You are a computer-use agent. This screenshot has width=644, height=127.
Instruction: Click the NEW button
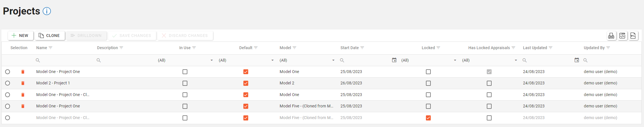pyautogui.click(x=20, y=36)
